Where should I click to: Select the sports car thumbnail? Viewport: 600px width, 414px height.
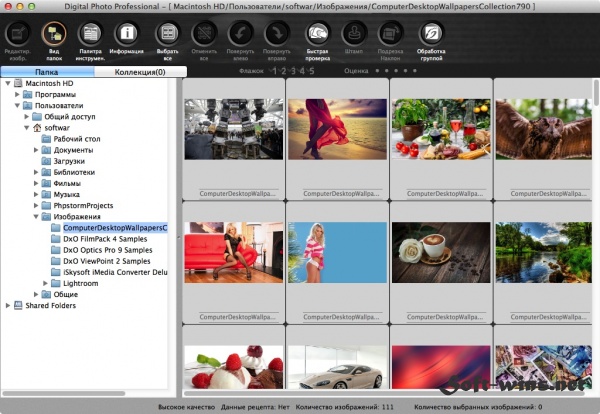(x=338, y=367)
